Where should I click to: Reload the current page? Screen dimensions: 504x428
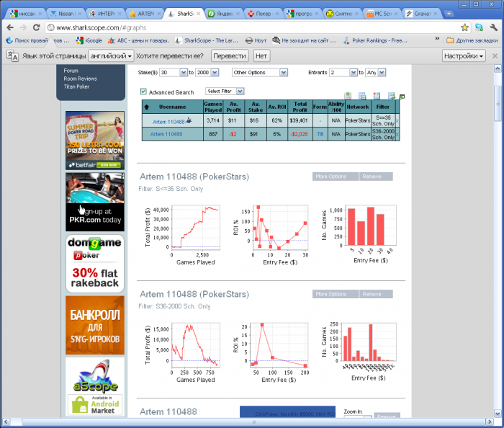tap(36, 27)
